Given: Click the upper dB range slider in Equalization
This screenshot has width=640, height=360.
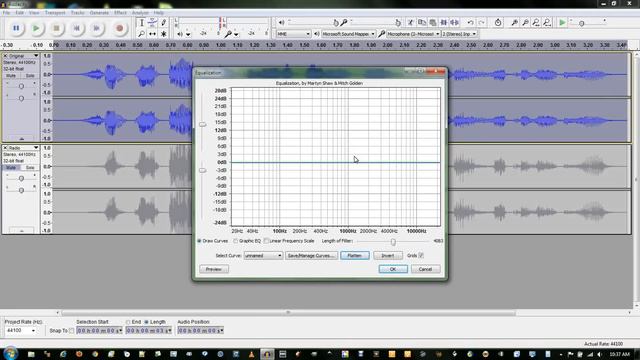Looking at the screenshot, I should pyautogui.click(x=202, y=124).
